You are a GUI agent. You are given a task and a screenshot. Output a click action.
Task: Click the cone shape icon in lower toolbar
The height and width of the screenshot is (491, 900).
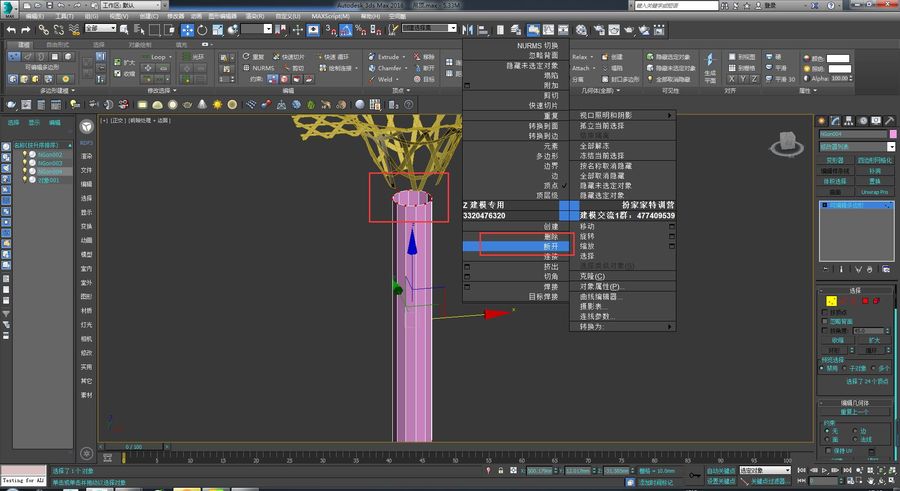(x=202, y=105)
